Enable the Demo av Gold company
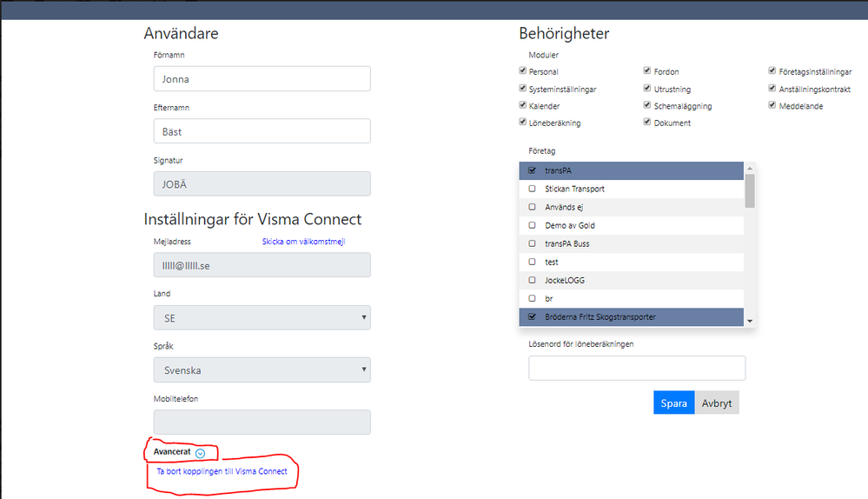Viewport: 868px width, 499px height. [532, 225]
